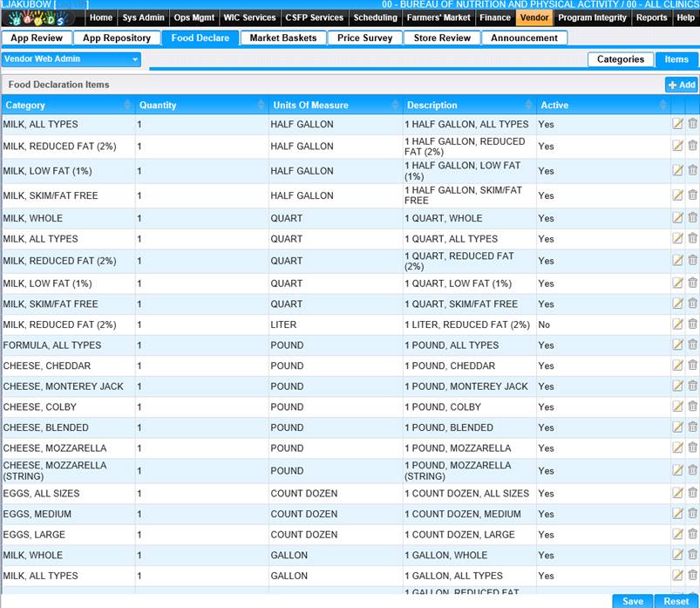Sort by Active column sort arrows
This screenshot has height=608, width=700.
[663, 105]
